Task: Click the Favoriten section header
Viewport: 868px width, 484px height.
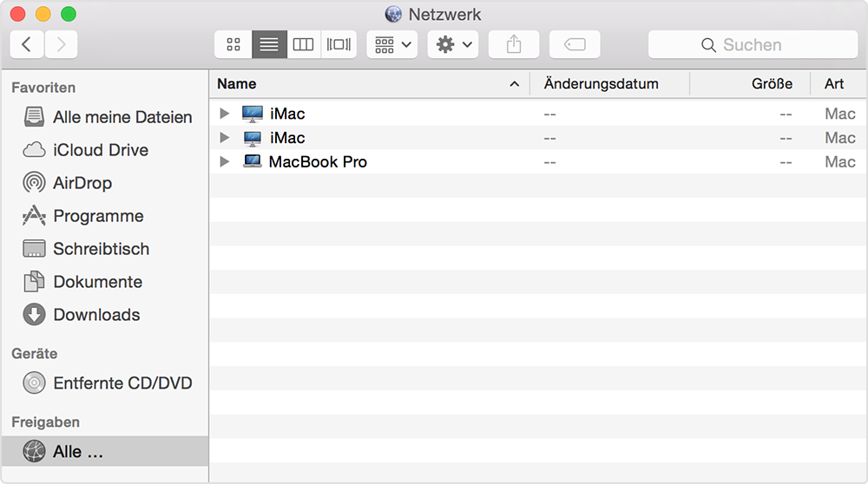Action: [43, 88]
